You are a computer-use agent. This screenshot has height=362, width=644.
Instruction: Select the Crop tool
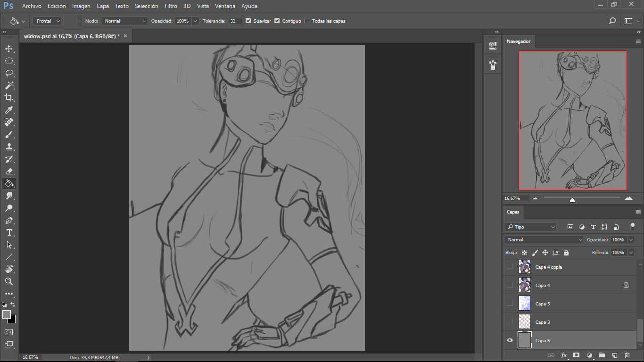8,98
